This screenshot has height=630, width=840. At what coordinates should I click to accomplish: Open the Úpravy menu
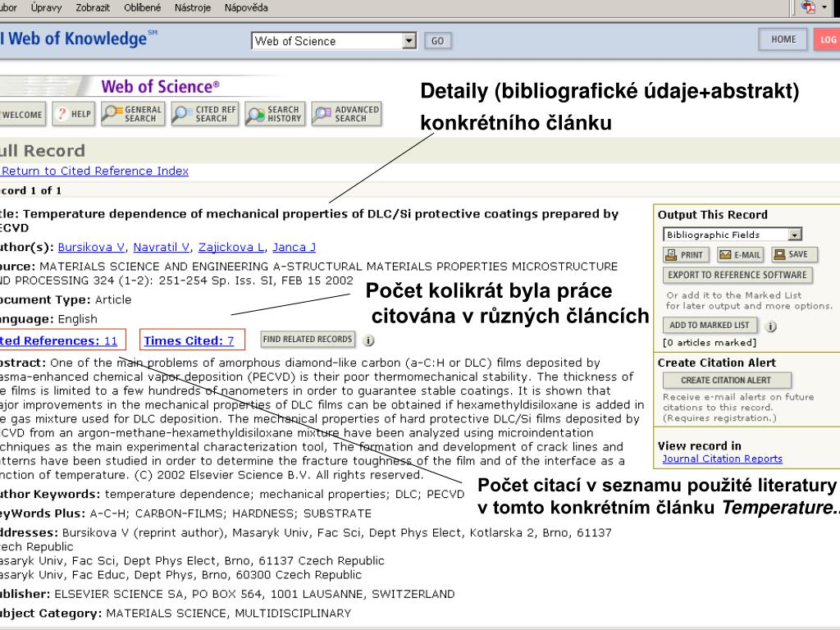point(46,7)
